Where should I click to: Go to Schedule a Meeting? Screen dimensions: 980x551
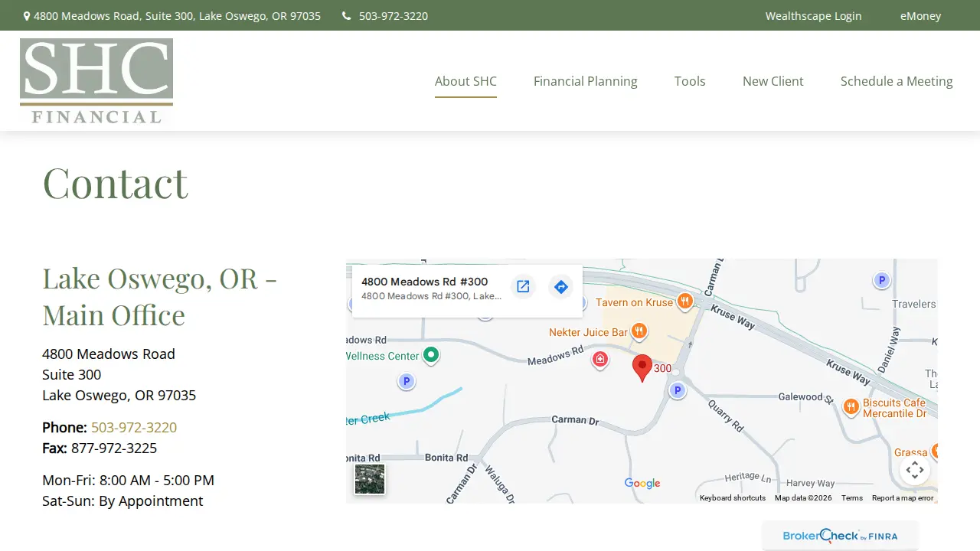(897, 81)
